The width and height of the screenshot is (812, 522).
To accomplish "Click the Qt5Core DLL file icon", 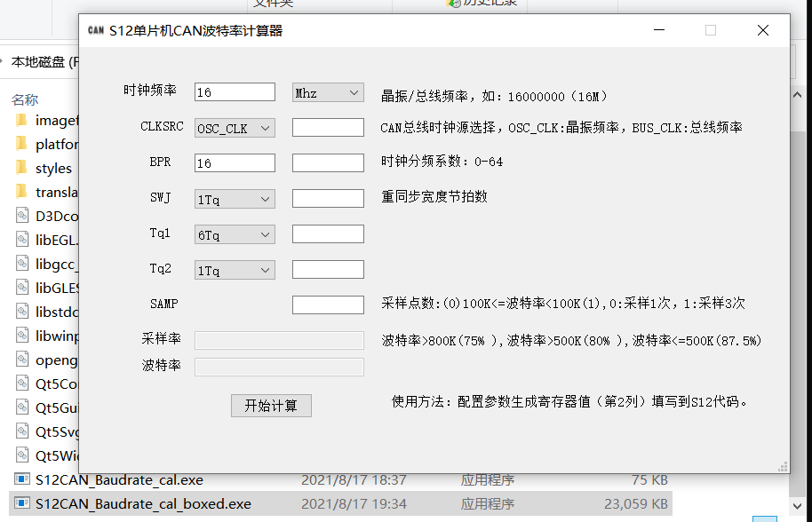I will 21,384.
